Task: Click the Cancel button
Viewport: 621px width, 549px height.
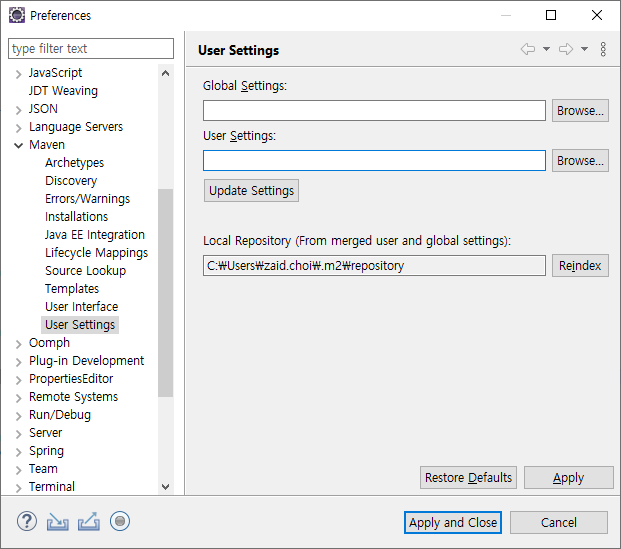Action: 558,522
